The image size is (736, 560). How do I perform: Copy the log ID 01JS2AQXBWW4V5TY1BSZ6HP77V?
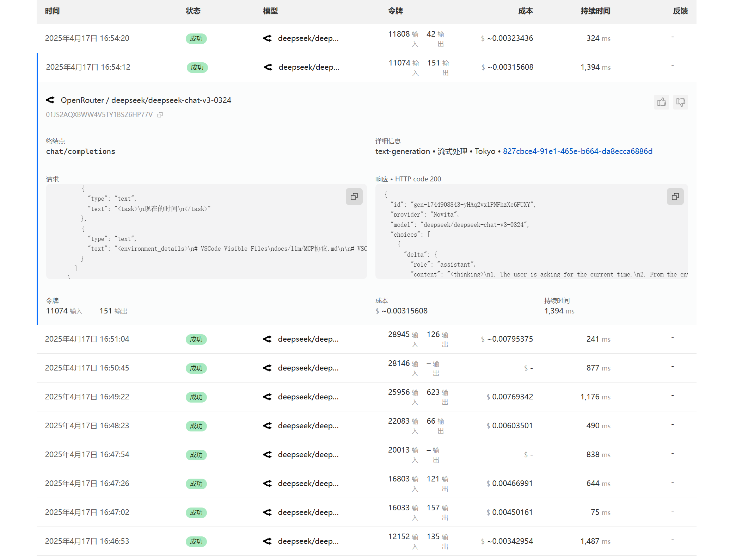click(x=160, y=115)
